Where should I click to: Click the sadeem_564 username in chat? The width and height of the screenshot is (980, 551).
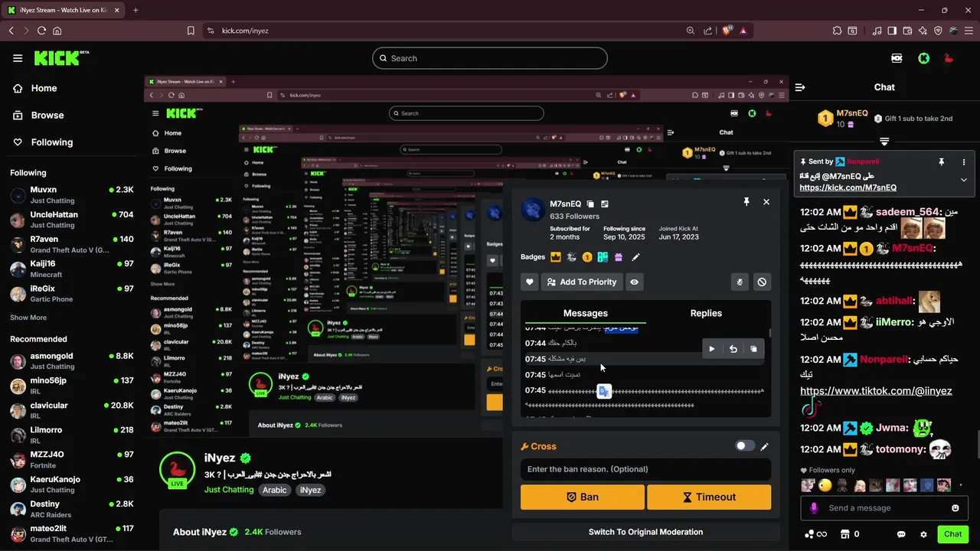point(908,212)
